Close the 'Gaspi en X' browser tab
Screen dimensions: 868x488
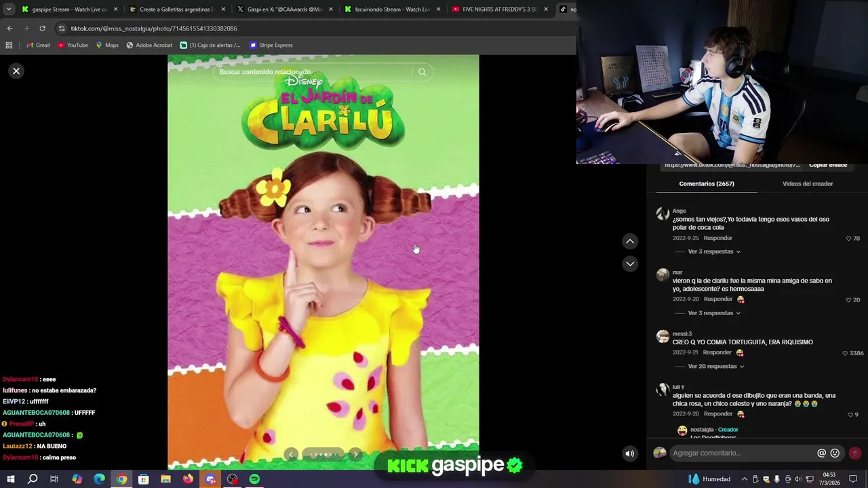click(331, 9)
